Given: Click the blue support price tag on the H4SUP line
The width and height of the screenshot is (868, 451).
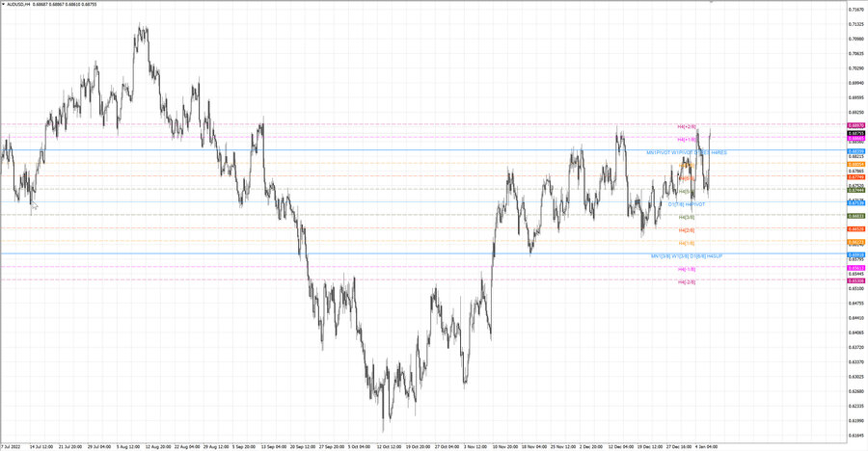Looking at the screenshot, I should (856, 255).
